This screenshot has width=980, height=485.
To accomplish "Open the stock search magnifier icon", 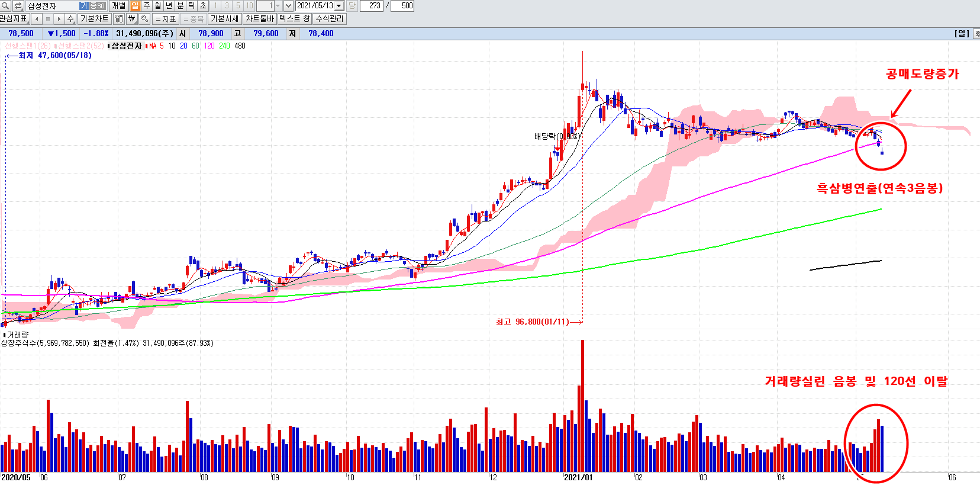I will coord(5,6).
